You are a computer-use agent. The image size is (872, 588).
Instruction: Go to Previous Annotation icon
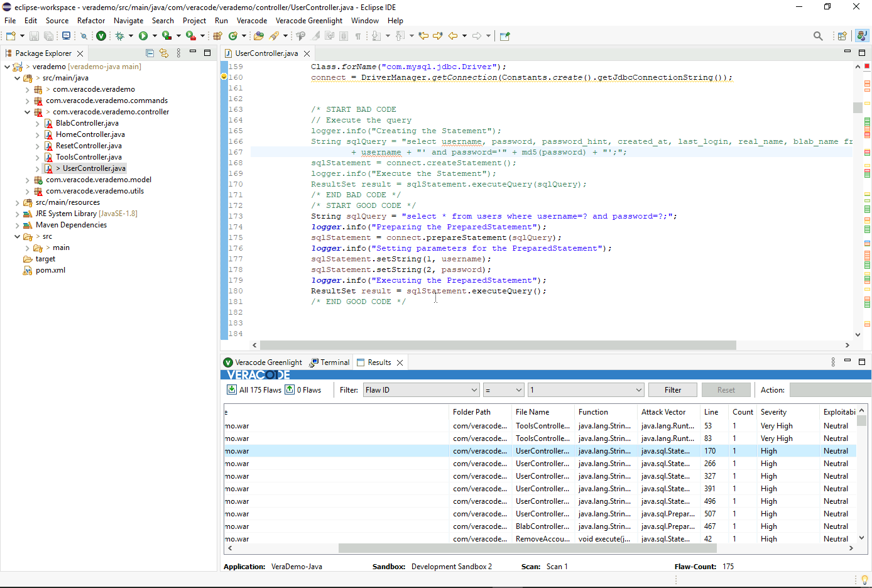(400, 36)
